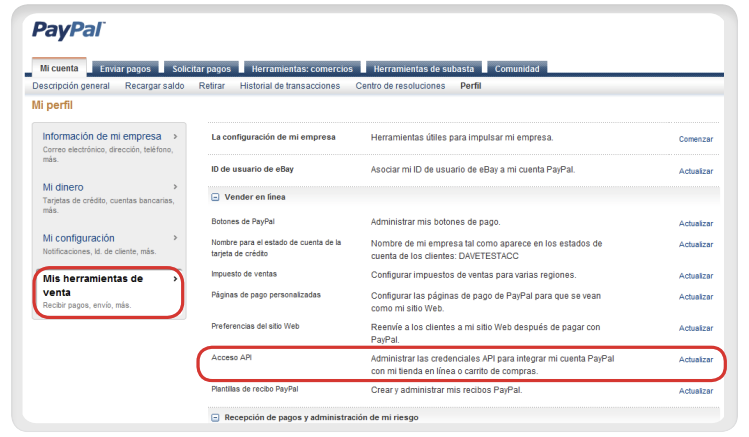Click 'Crear y administrar mis recibos PayPal.' text
The width and height of the screenshot is (749, 437).
pyautogui.click(x=446, y=390)
